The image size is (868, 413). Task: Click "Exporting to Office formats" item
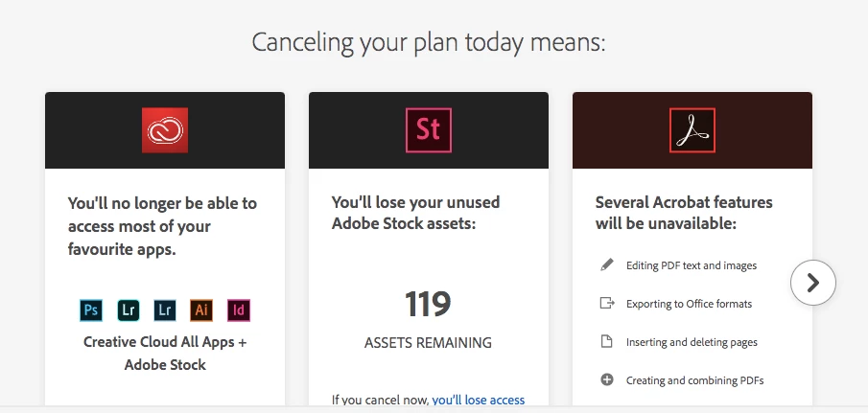click(690, 304)
